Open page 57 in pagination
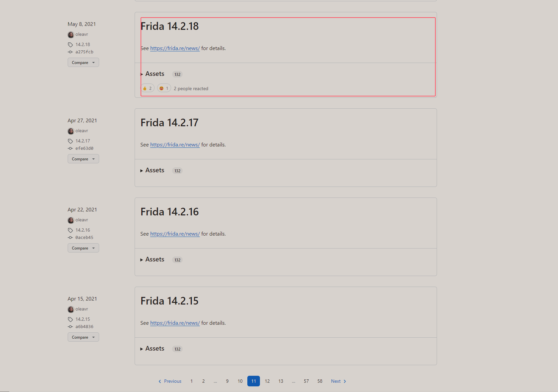The image size is (558, 392). [x=306, y=381]
